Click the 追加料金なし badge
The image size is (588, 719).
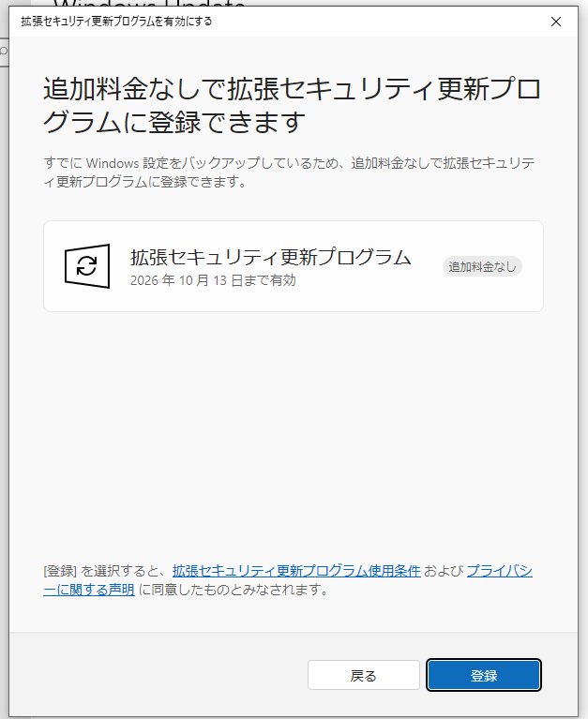point(482,266)
